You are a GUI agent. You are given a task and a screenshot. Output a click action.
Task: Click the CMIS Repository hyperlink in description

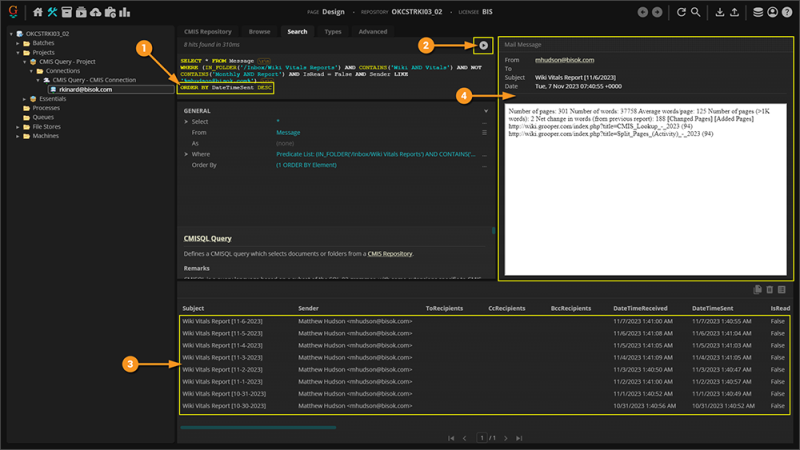tap(389, 254)
